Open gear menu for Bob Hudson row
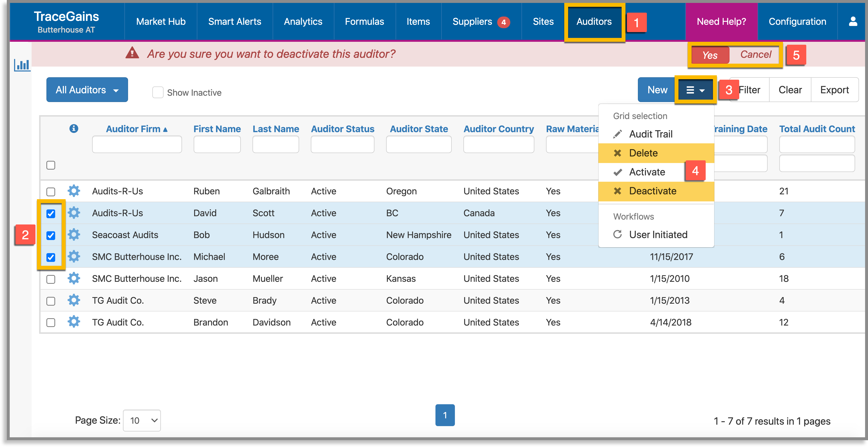Screen dimensions: 868x447 click(74, 234)
